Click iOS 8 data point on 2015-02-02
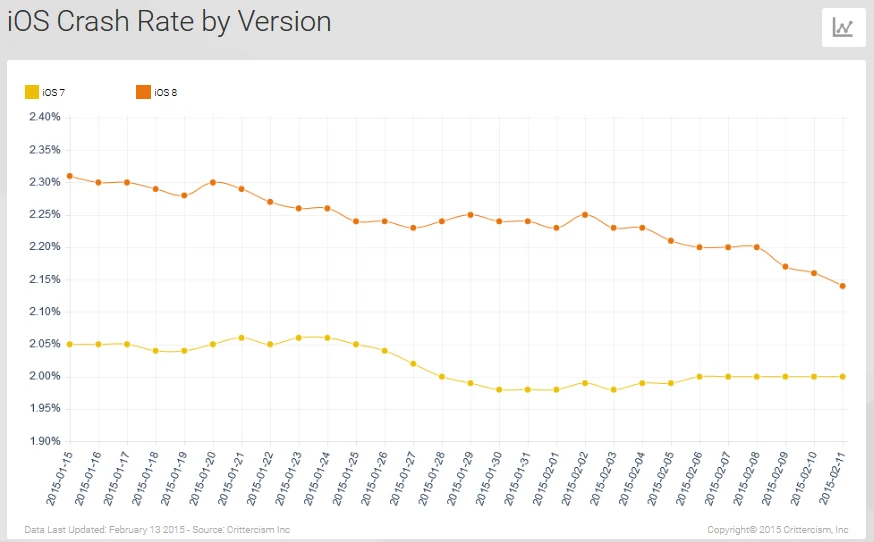Viewport: 874px width, 542px height. [585, 215]
